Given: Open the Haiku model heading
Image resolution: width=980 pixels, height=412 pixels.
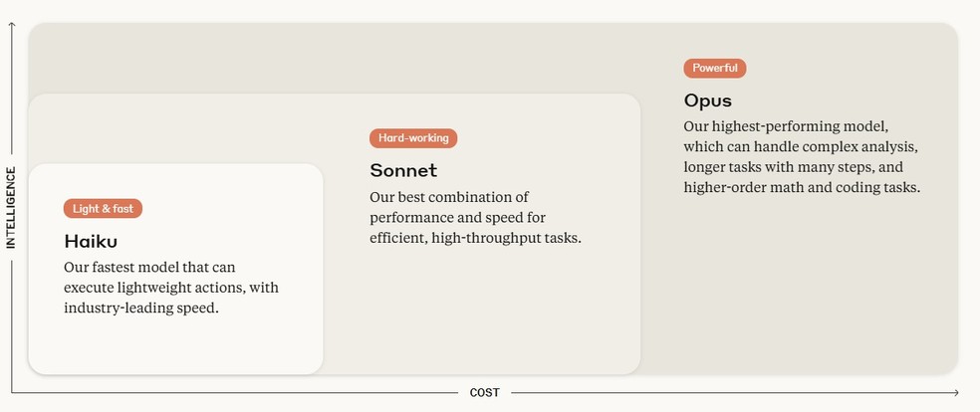Looking at the screenshot, I should point(91,241).
